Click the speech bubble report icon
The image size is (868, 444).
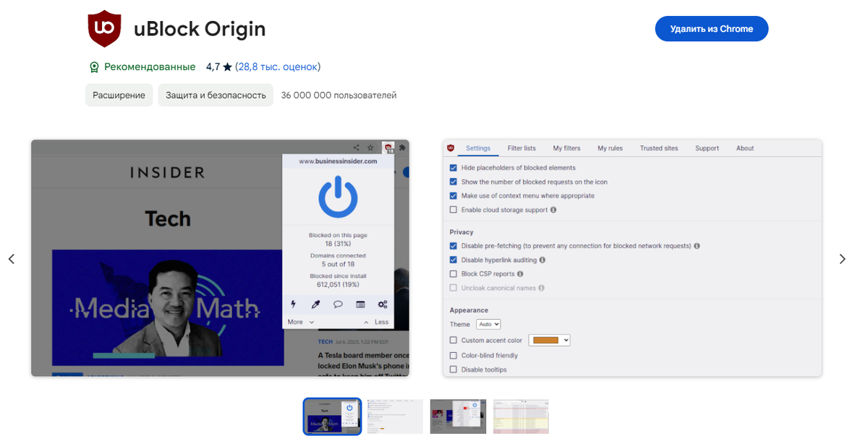[338, 304]
